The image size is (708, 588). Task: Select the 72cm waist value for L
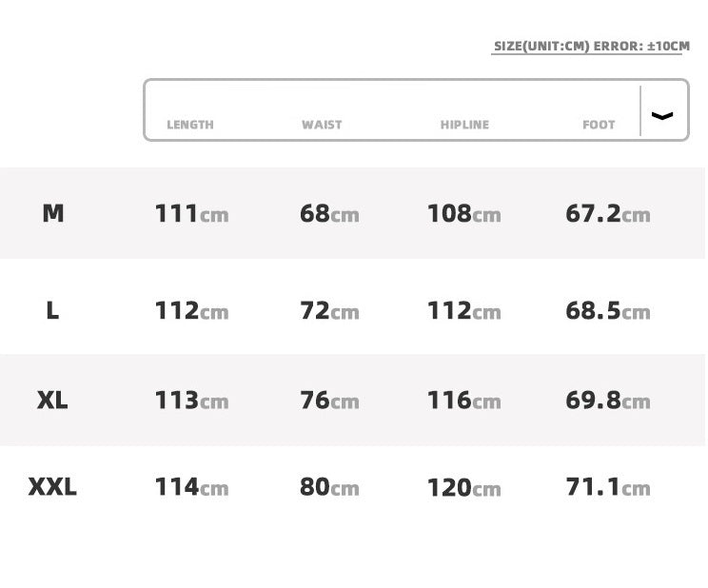pyautogui.click(x=329, y=311)
